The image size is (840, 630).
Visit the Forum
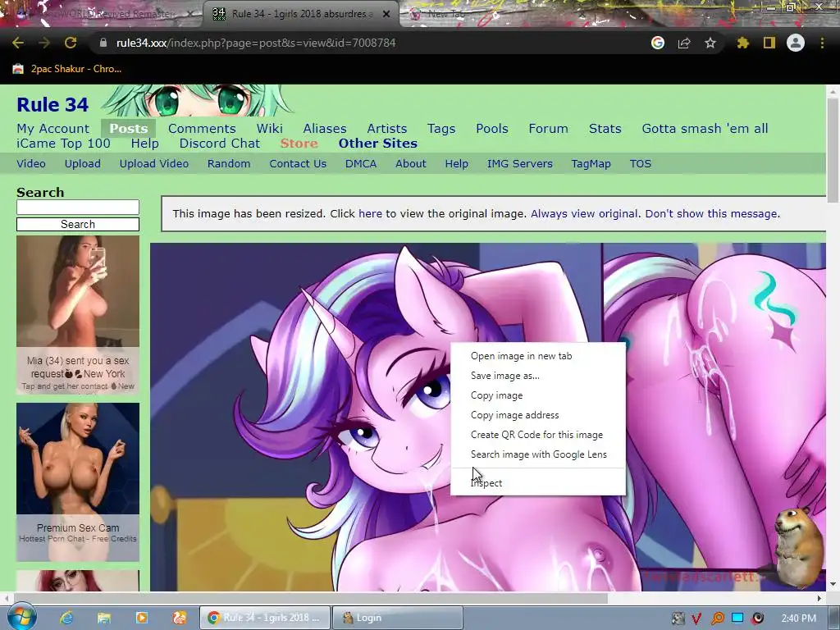(548, 129)
